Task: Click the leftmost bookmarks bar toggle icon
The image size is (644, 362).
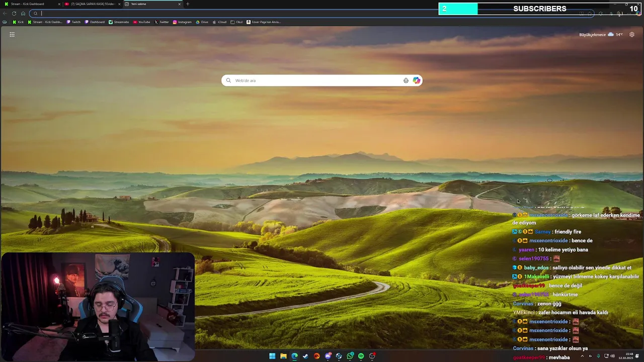Action: pyautogui.click(x=5, y=22)
